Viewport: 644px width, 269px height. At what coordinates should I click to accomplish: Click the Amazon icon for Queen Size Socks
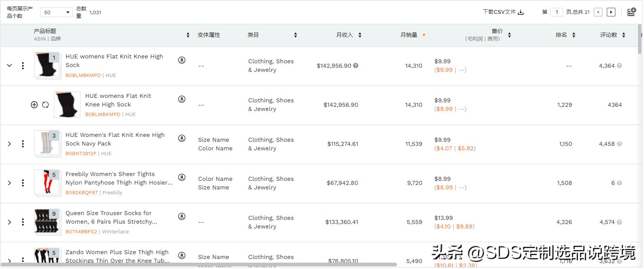182,216
